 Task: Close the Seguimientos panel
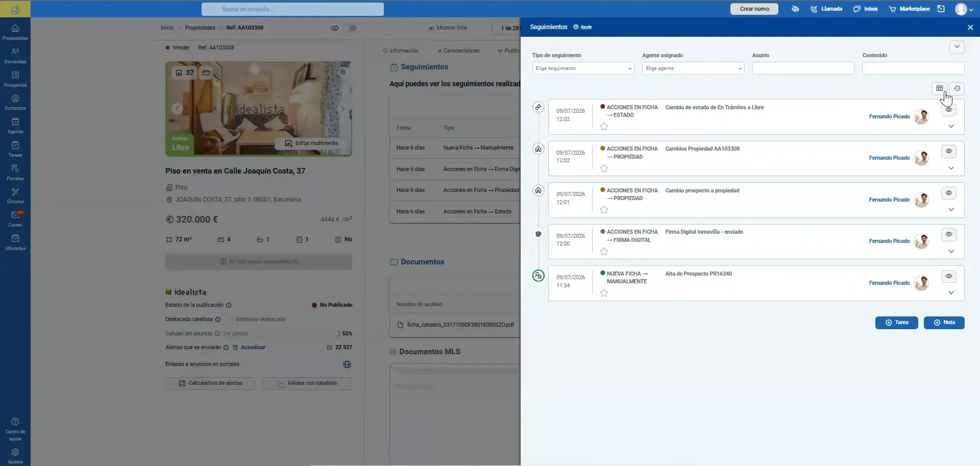tap(970, 27)
